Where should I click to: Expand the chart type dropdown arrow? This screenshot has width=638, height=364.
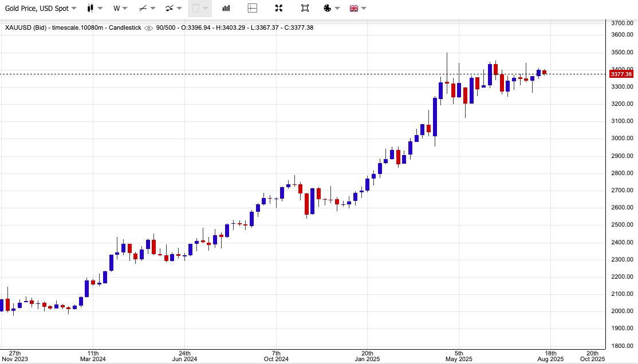pyautogui.click(x=101, y=8)
